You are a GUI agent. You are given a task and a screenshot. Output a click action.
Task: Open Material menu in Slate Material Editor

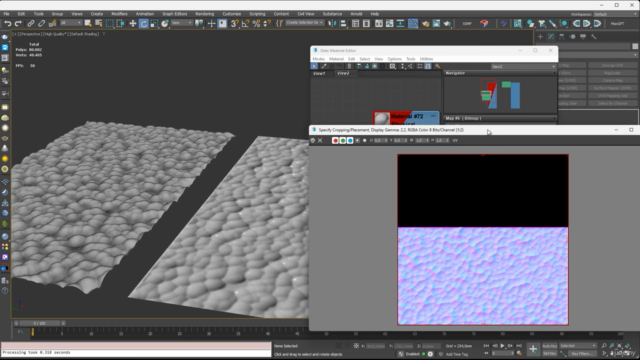click(x=336, y=59)
